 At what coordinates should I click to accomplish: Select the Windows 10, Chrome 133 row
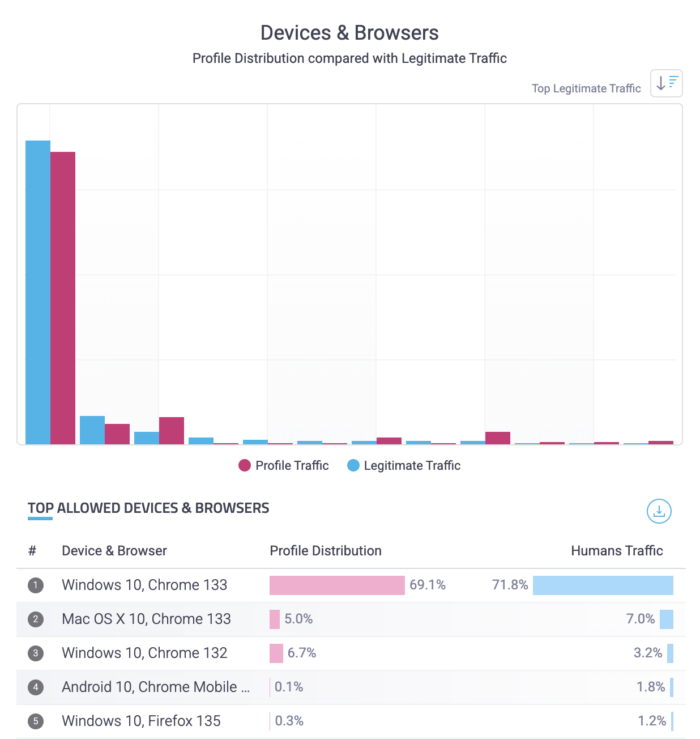coord(144,585)
